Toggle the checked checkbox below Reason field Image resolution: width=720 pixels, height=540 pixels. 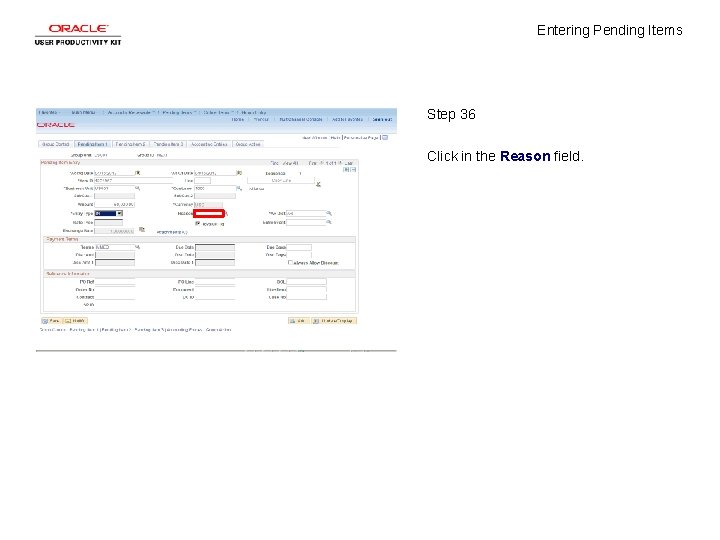197,224
